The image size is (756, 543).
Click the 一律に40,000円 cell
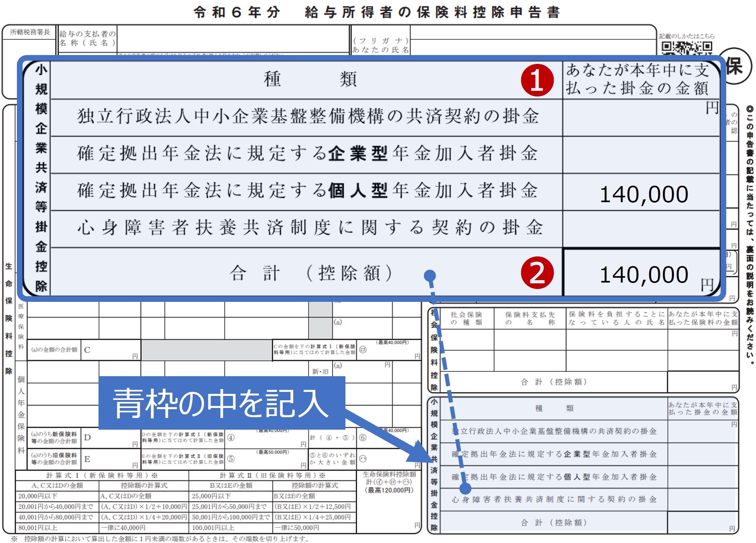(x=144, y=528)
